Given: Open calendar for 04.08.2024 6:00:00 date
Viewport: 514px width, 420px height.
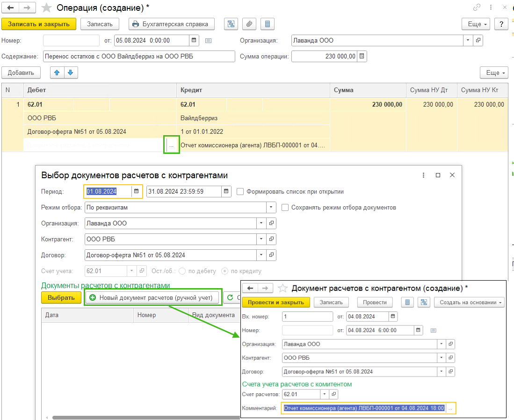Looking at the screenshot, I should coord(418,330).
